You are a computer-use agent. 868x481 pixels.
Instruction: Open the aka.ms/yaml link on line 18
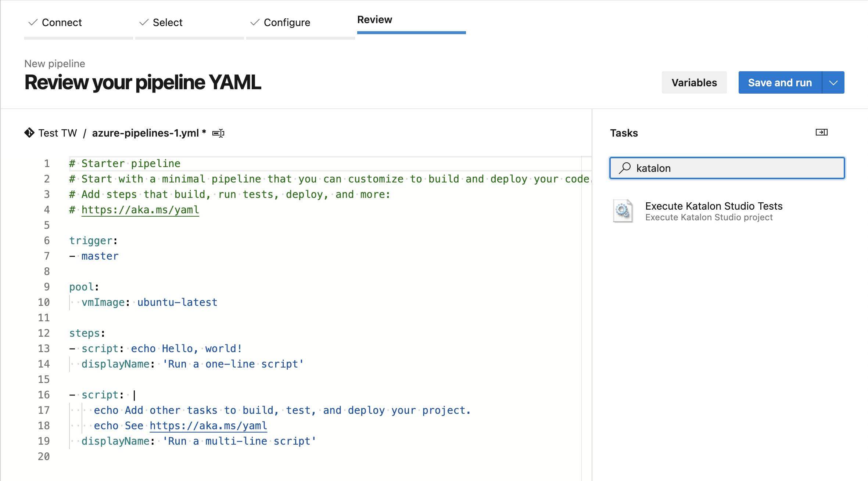tap(208, 426)
